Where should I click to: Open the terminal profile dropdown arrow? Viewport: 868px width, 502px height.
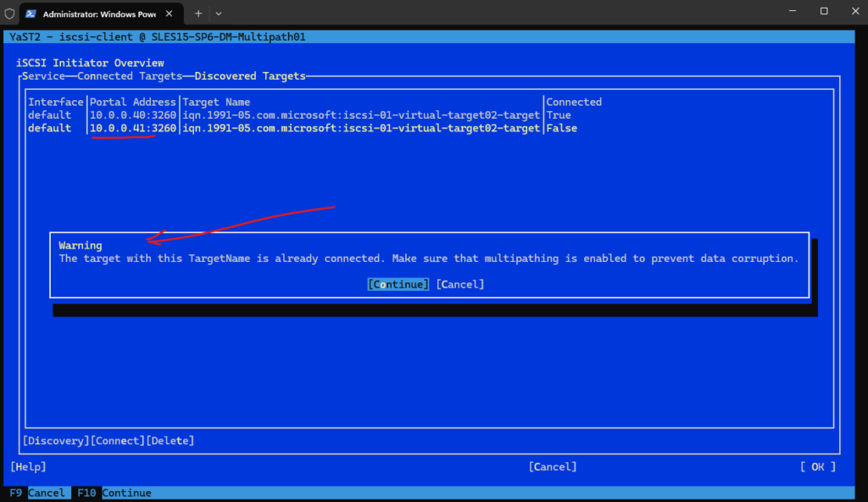coord(219,14)
